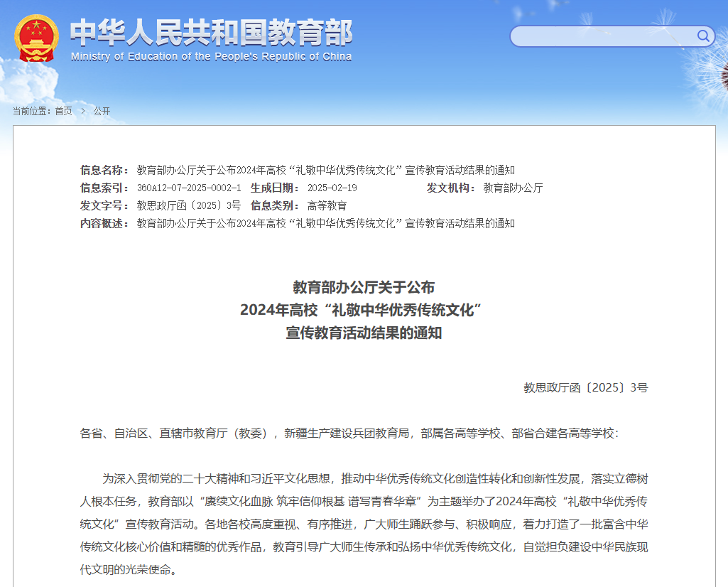
Task: Click the 中华人民共和国教育部 site title
Action: (x=211, y=32)
